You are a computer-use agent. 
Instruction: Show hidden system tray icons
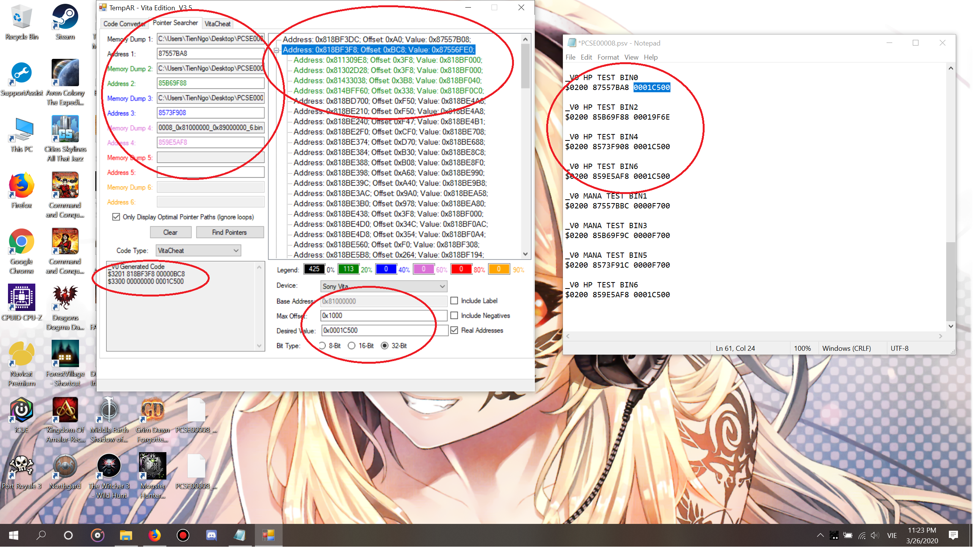[x=820, y=536]
